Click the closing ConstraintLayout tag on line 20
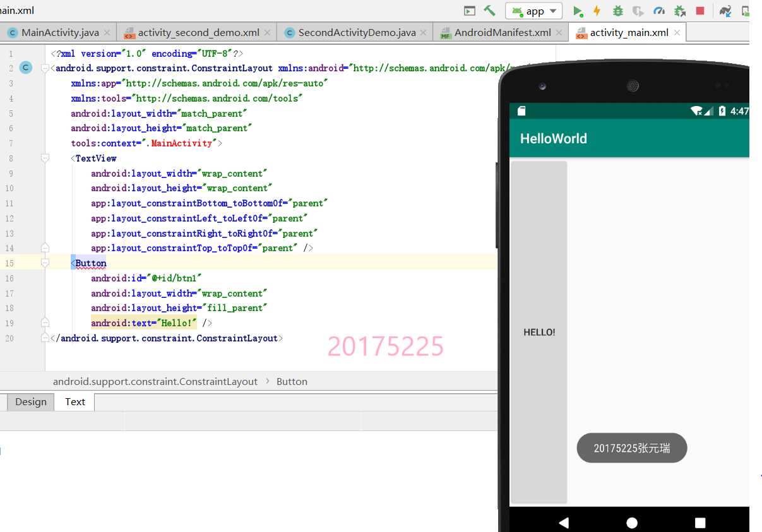The height and width of the screenshot is (532, 762). point(167,338)
